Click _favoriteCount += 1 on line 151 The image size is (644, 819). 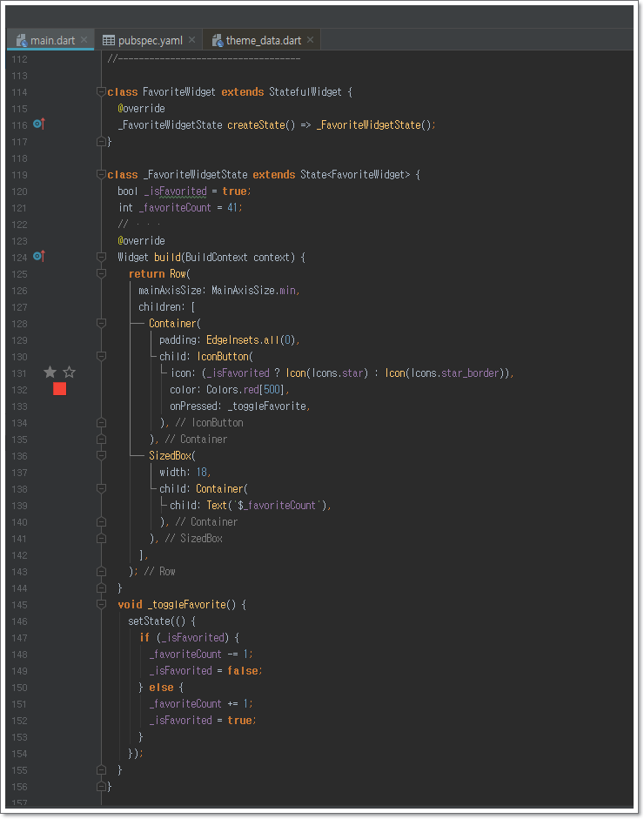point(199,703)
